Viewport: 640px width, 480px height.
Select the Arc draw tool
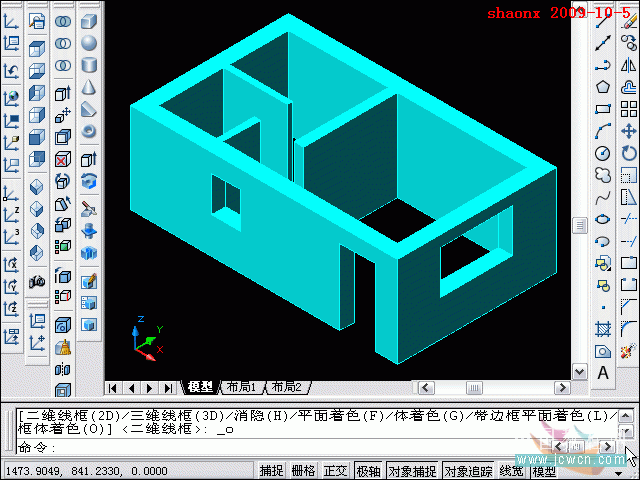coord(603,131)
